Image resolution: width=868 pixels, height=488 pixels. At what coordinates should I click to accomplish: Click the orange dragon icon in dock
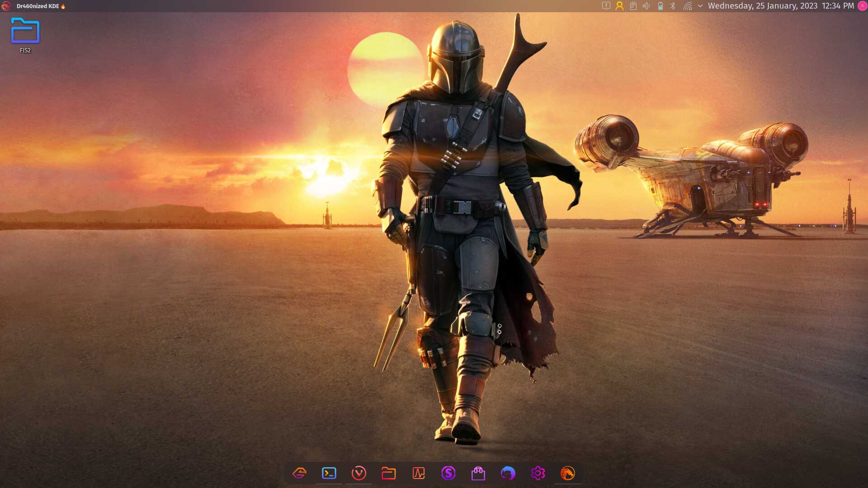[568, 473]
